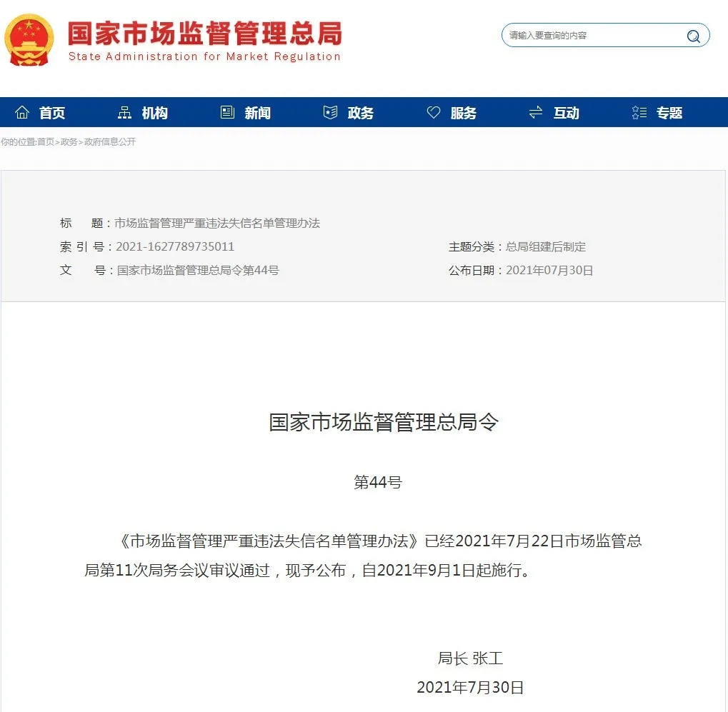Click the magnifier search icon

click(x=693, y=36)
